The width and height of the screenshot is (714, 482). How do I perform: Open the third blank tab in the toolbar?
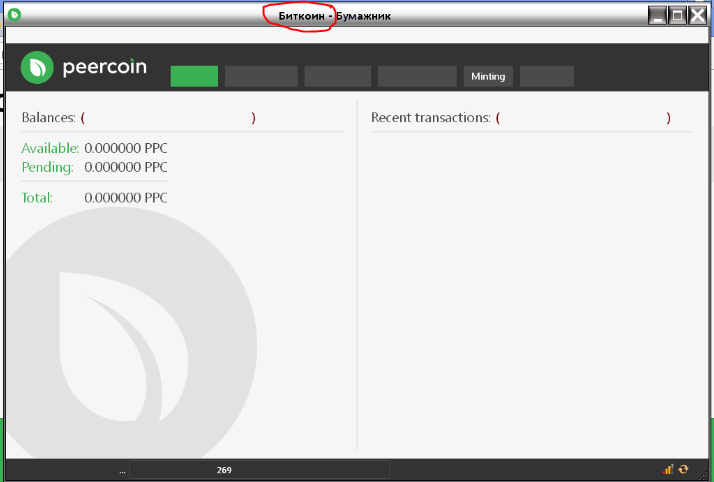point(337,76)
